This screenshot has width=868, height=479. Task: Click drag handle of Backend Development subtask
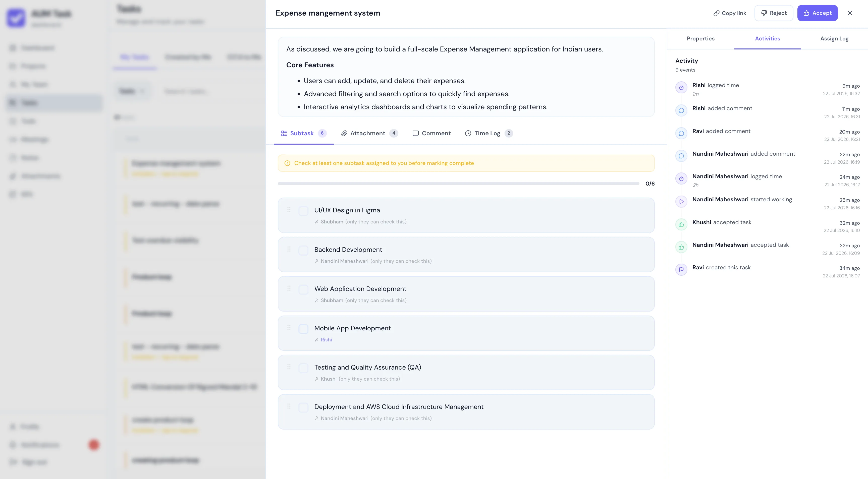tap(289, 249)
